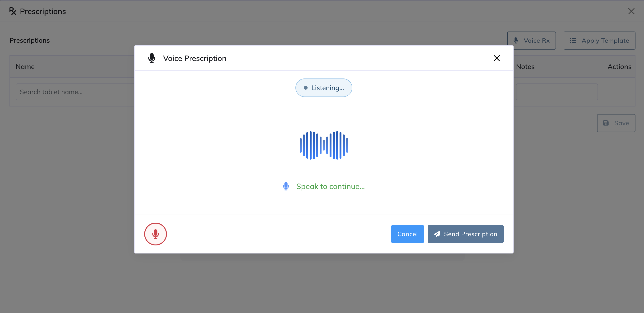Toggle recording with the red microphone button
The image size is (644, 313).
coord(155,234)
